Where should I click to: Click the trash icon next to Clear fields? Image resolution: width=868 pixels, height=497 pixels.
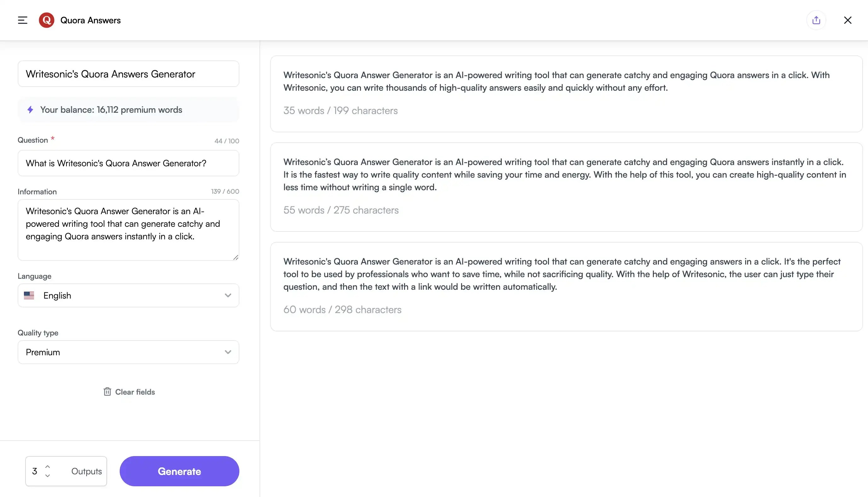click(x=107, y=391)
